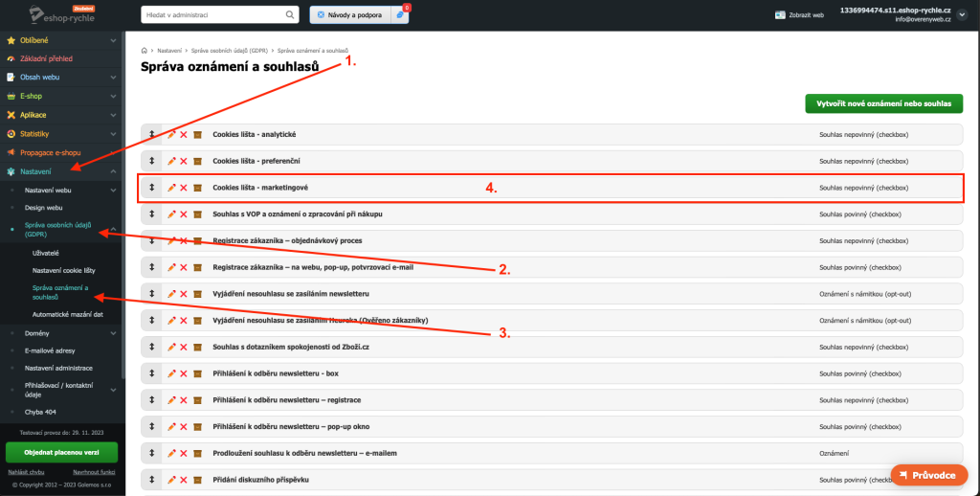980x496 pixels.
Task: Edit the Cookies lišta - analytické row
Action: click(171, 134)
